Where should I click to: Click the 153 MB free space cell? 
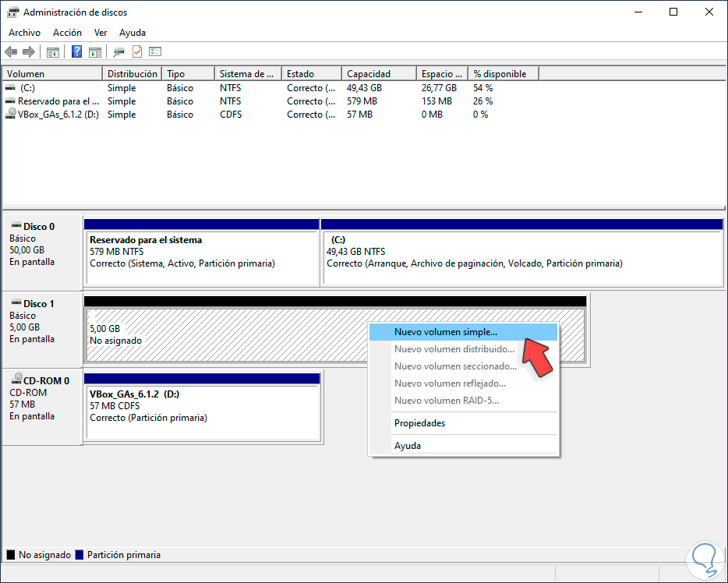[436, 101]
